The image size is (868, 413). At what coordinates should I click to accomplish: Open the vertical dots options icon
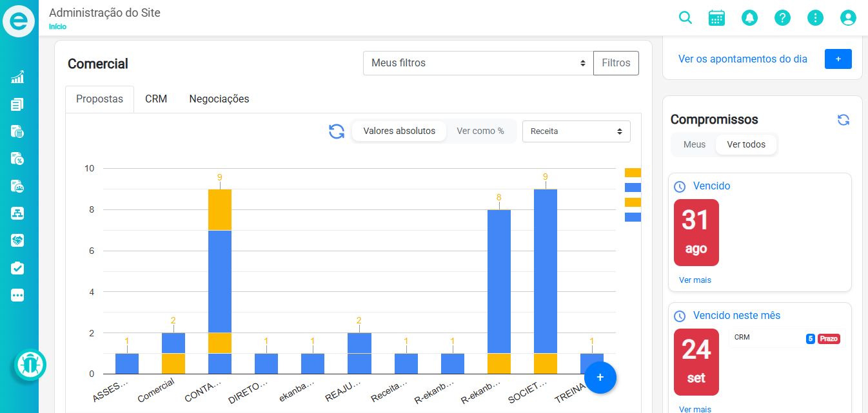pyautogui.click(x=815, y=17)
